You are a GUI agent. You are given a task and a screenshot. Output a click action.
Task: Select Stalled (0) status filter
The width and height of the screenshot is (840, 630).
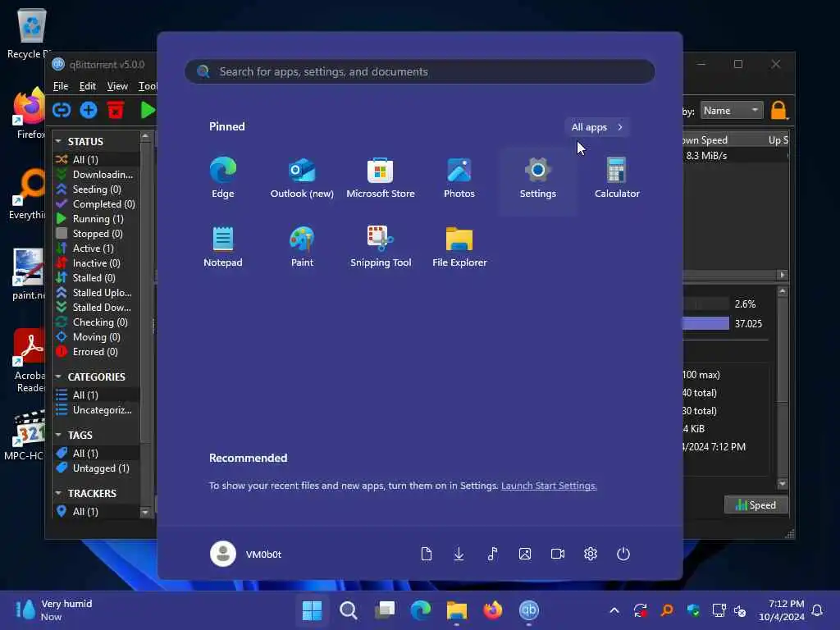pyautogui.click(x=97, y=277)
